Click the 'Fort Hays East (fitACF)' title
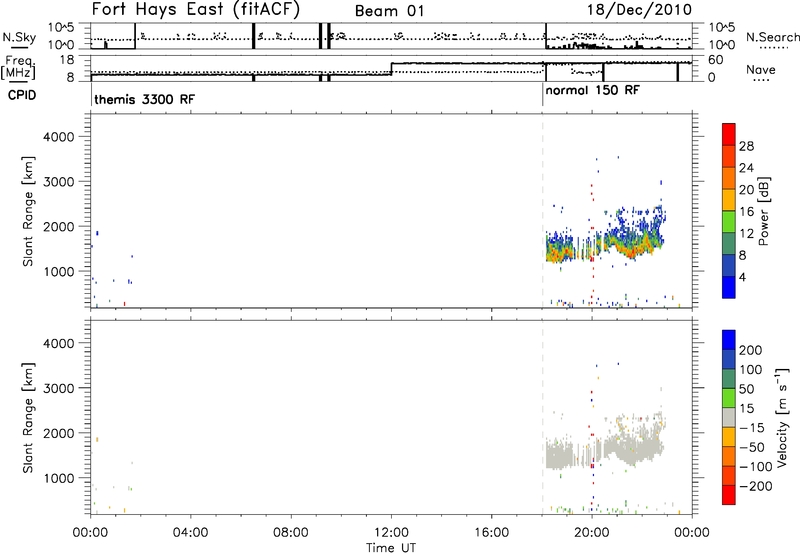Viewport: 800px width, 554px height. [x=196, y=10]
